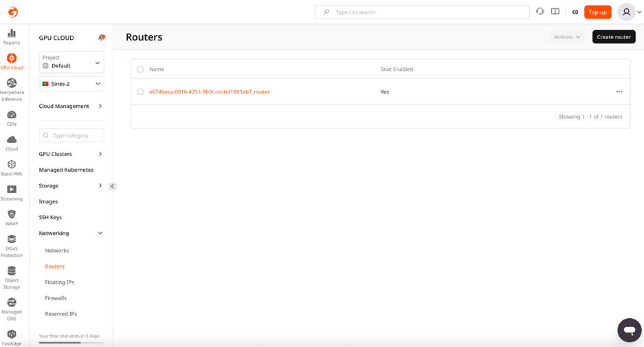
Task: Open Images page
Action: pyautogui.click(x=49, y=201)
